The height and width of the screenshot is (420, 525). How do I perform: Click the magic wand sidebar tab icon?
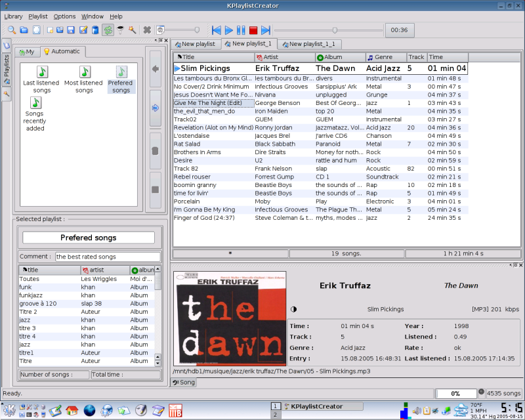[x=7, y=94]
